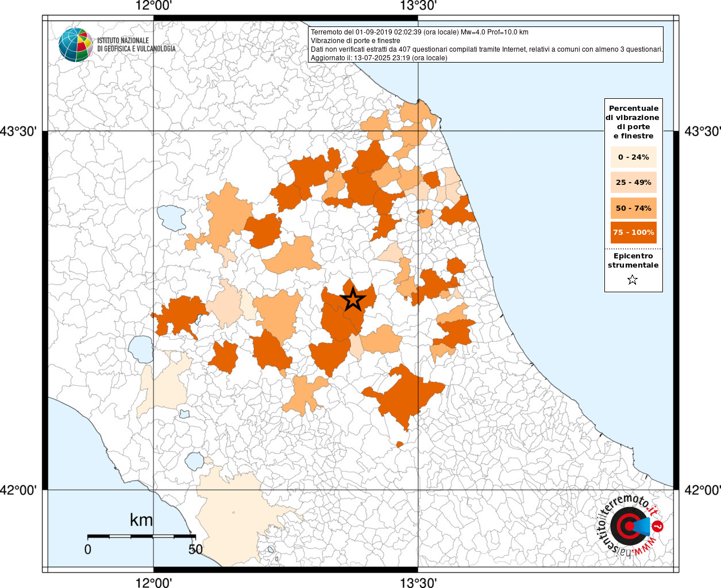Select the 50 - 74% legend swatch

pos(633,208)
